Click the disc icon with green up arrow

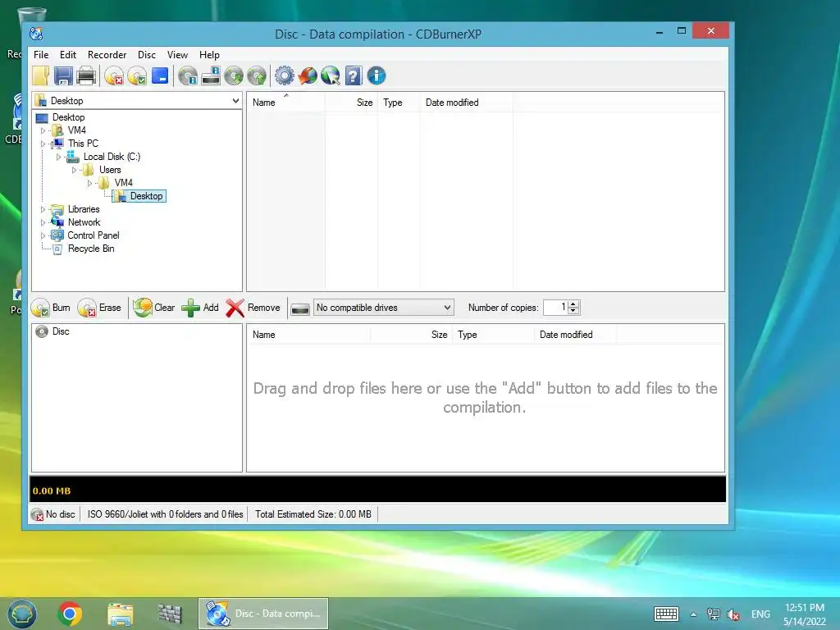click(x=257, y=76)
